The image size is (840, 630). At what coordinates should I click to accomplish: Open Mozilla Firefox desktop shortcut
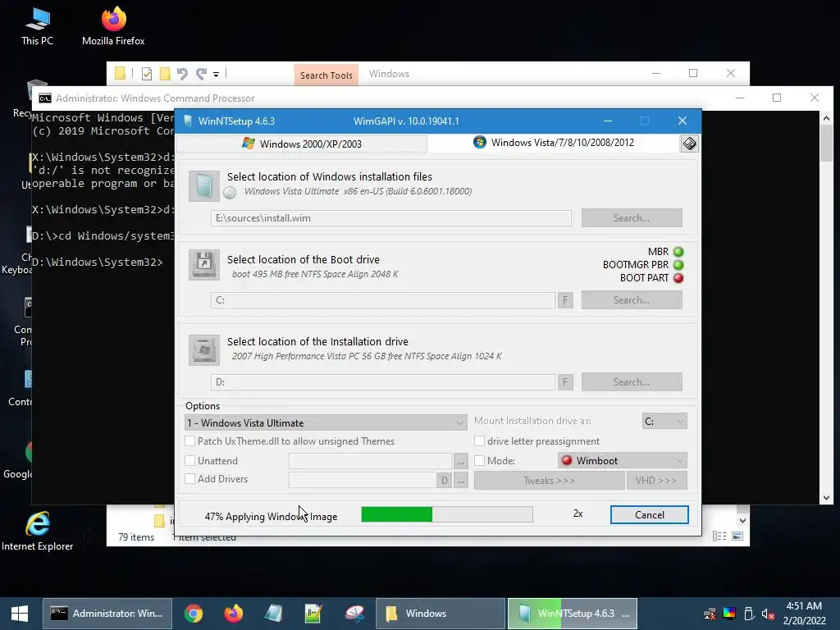[113, 25]
